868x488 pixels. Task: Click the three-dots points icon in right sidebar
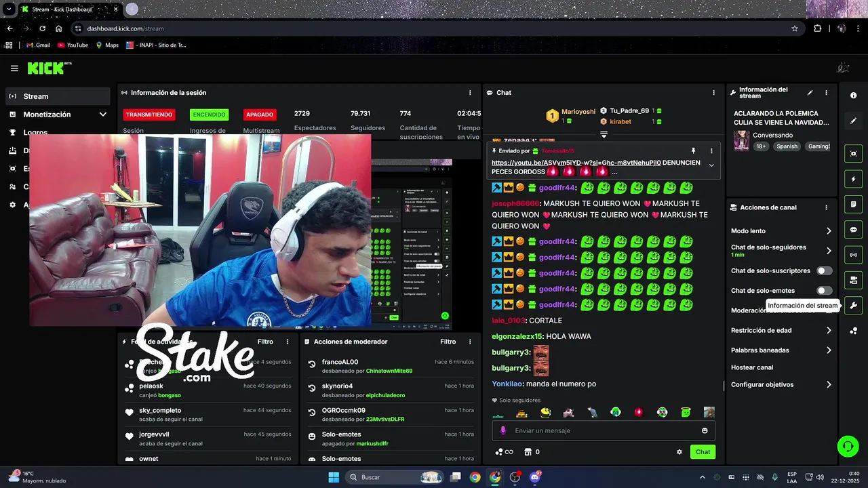click(x=853, y=331)
